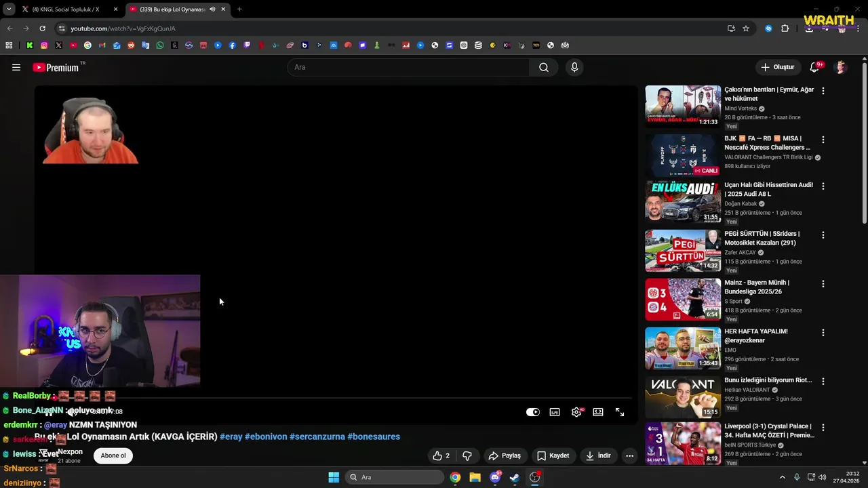
Task: Open Steam from the taskbar
Action: (515, 477)
